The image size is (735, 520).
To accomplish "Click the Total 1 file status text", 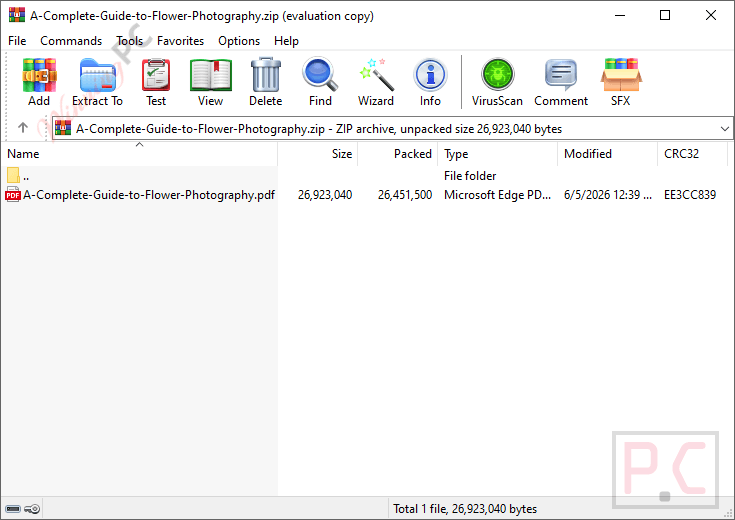I will (465, 509).
